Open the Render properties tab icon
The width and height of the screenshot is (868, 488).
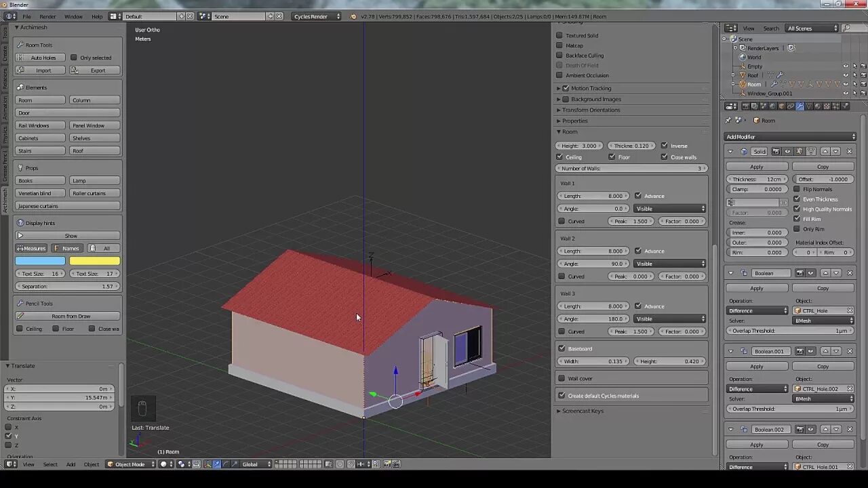coord(746,106)
